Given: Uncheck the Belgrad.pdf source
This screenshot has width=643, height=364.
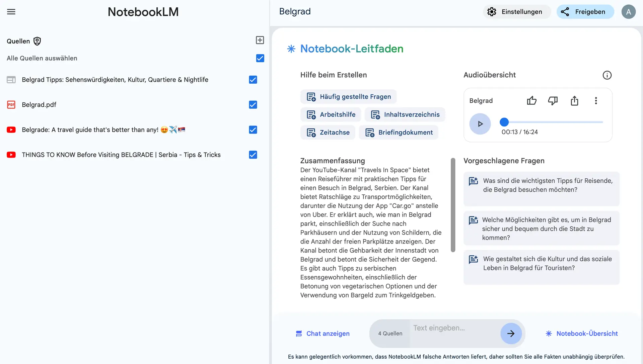Looking at the screenshot, I should click(x=253, y=105).
